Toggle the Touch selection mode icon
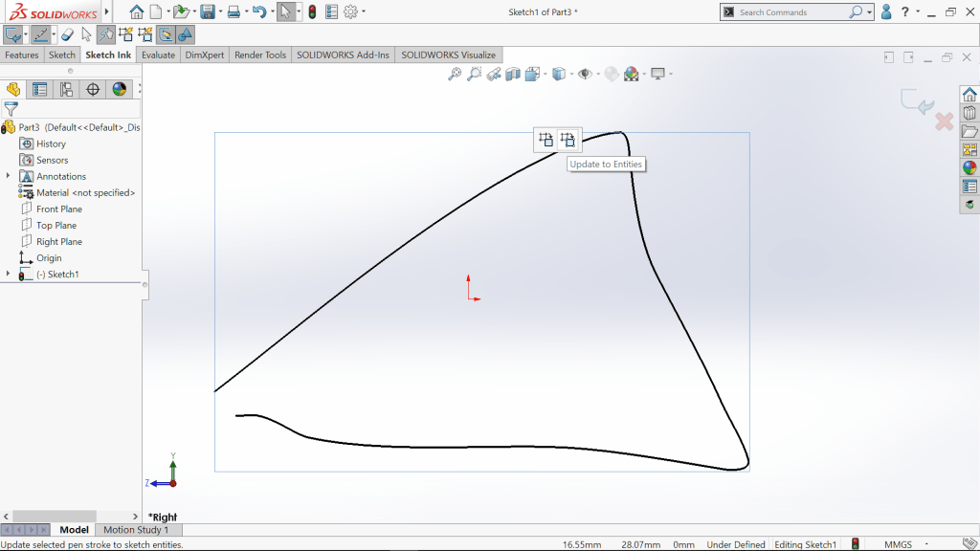Screen dimensions: 980x551 (x=105, y=34)
